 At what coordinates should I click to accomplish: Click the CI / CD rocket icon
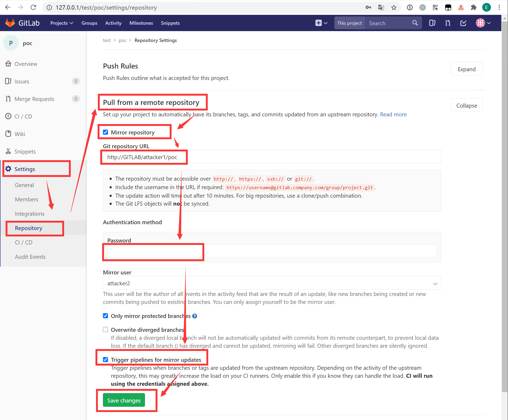[x=8, y=116]
